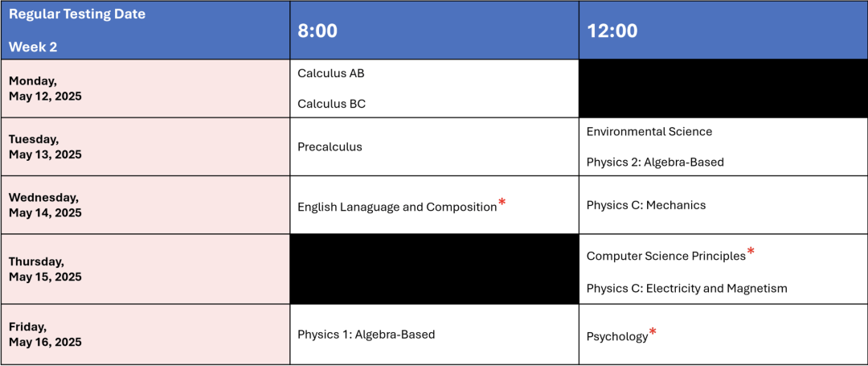Image resolution: width=868 pixels, height=366 pixels.
Task: Click the Physics C: Mechanics entry
Action: [645, 205]
